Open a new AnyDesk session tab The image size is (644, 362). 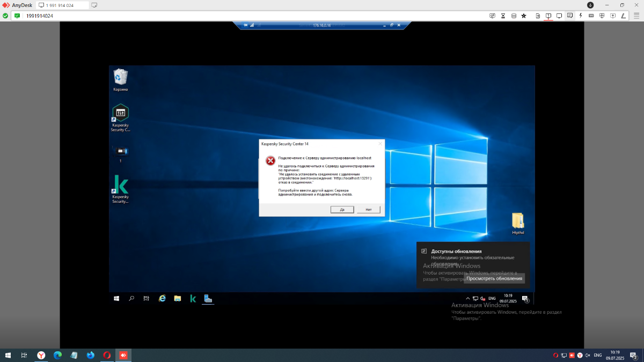tap(94, 5)
